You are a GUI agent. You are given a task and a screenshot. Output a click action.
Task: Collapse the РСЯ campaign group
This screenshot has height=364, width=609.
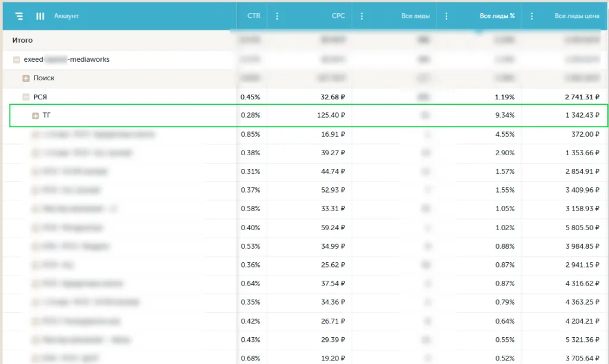26,97
